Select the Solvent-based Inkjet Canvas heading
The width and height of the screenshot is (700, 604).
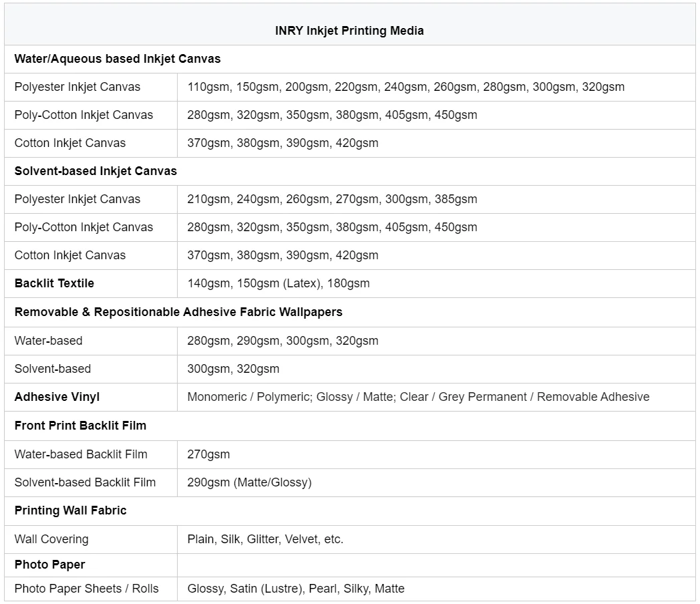(x=96, y=171)
